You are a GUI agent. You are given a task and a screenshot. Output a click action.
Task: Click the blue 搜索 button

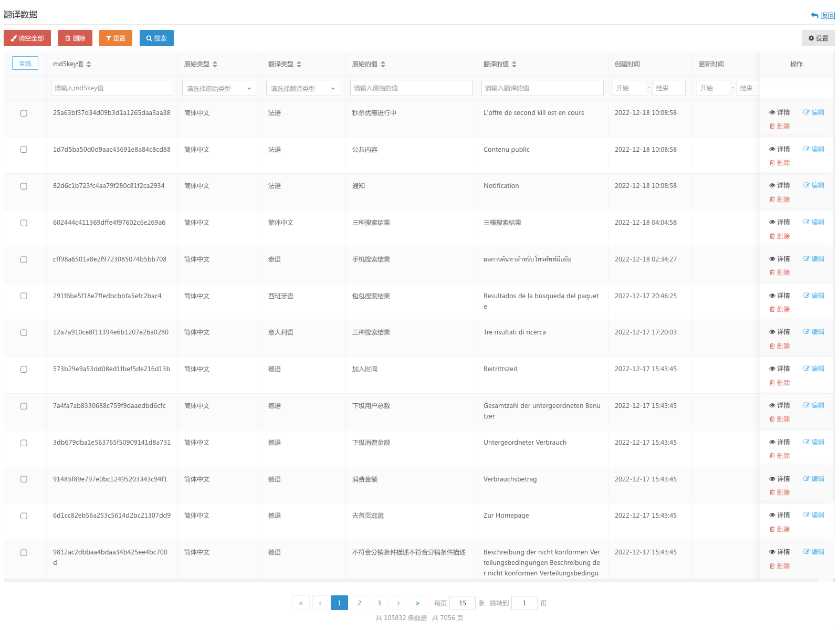point(156,38)
